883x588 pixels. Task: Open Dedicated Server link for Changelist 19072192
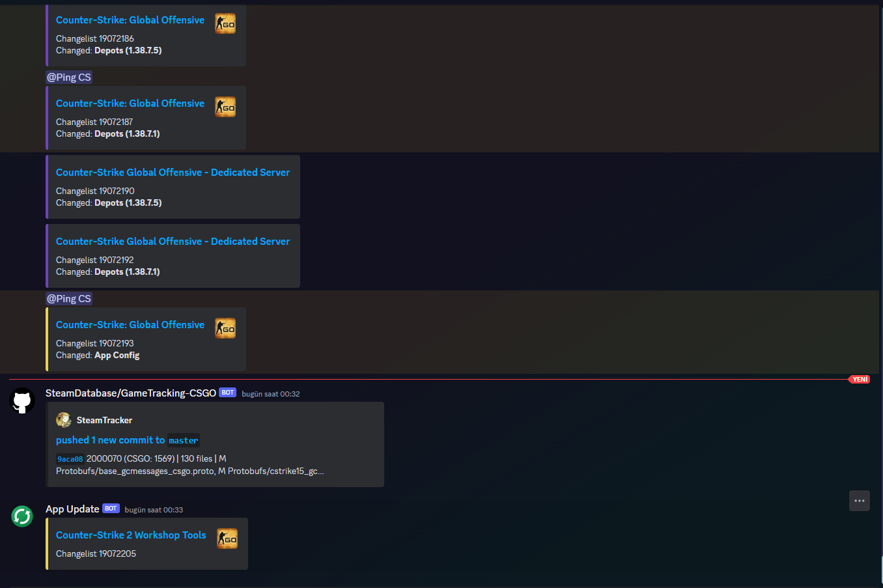coord(173,241)
